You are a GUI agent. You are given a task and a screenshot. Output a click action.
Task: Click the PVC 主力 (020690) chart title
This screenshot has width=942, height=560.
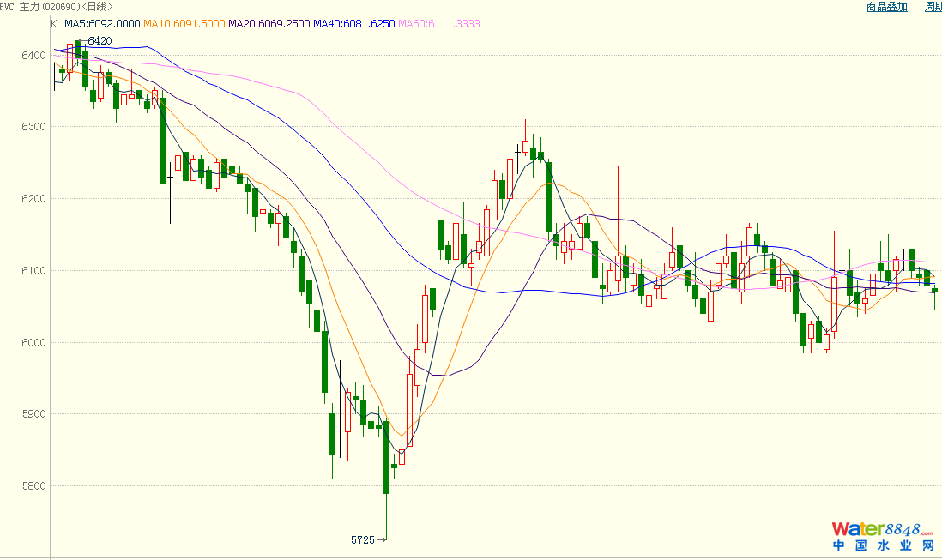click(56, 7)
